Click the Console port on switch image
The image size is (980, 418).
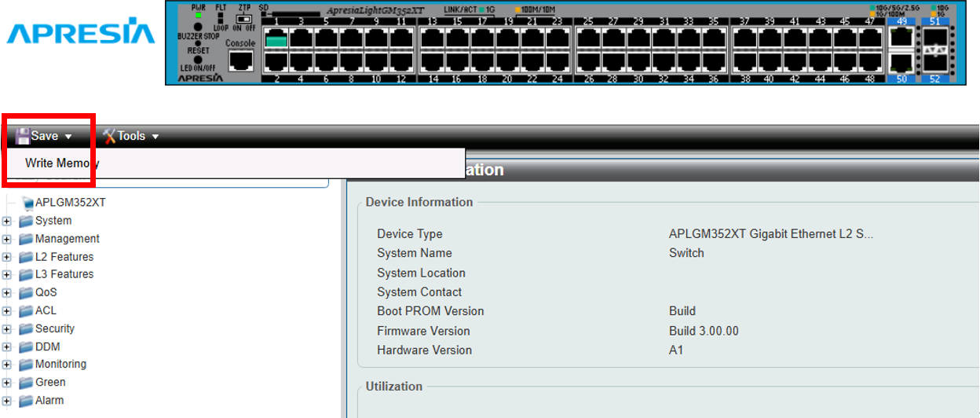[x=241, y=59]
